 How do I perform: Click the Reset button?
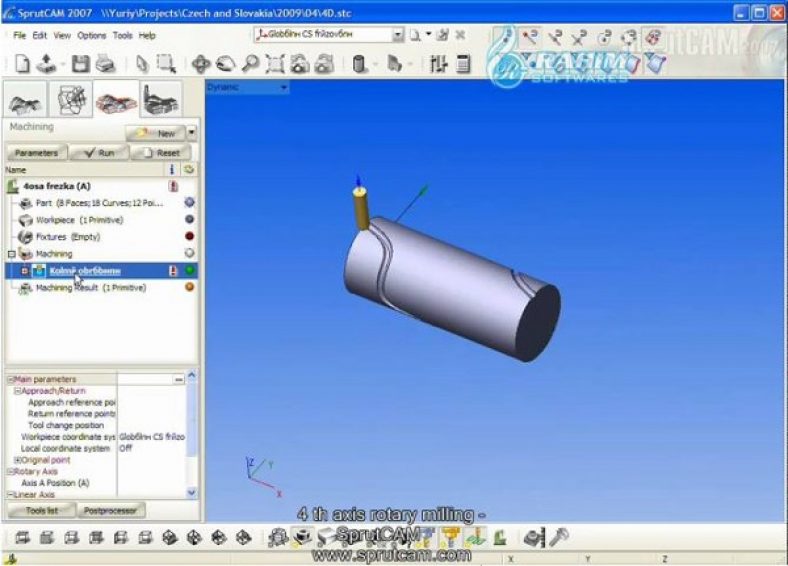click(161, 153)
